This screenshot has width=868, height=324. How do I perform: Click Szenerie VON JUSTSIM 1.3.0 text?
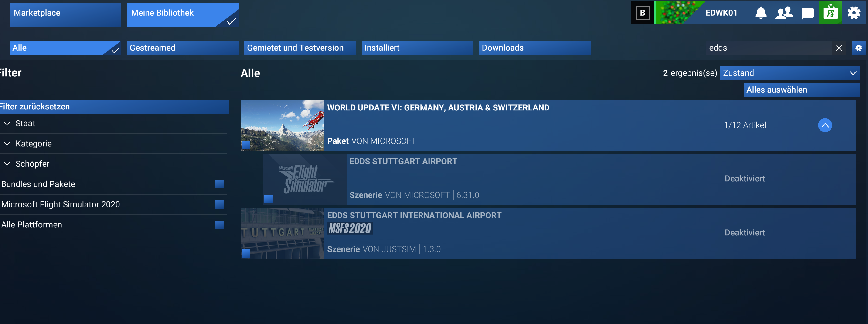click(x=384, y=249)
